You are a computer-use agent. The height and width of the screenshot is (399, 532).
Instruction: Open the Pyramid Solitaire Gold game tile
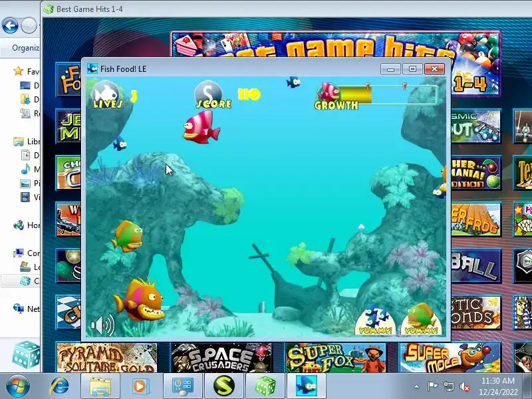coord(107,358)
